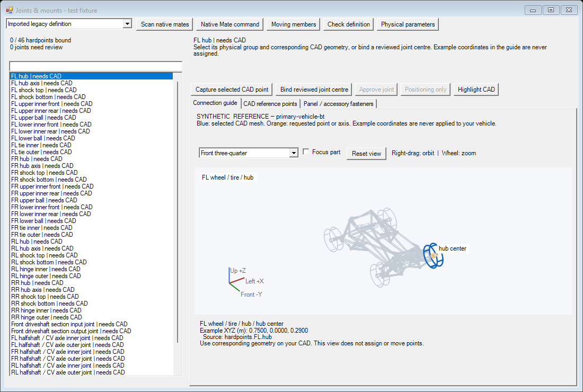Open Moving members
Viewport: 583px width, 392px height.
(x=294, y=24)
